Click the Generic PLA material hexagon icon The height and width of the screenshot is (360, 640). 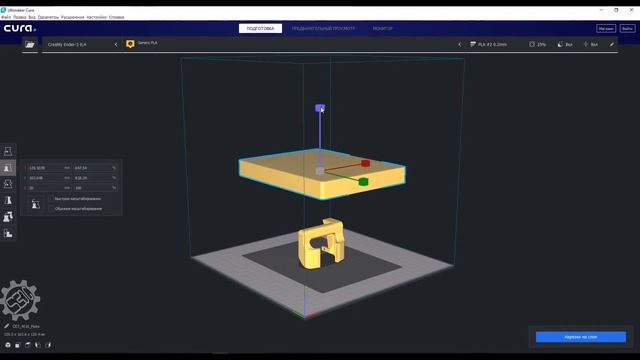coord(130,44)
